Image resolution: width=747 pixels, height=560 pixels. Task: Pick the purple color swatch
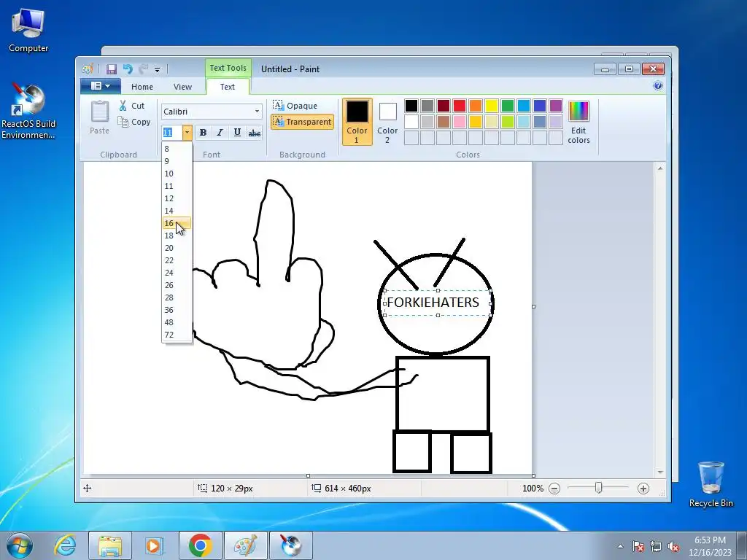tap(555, 106)
